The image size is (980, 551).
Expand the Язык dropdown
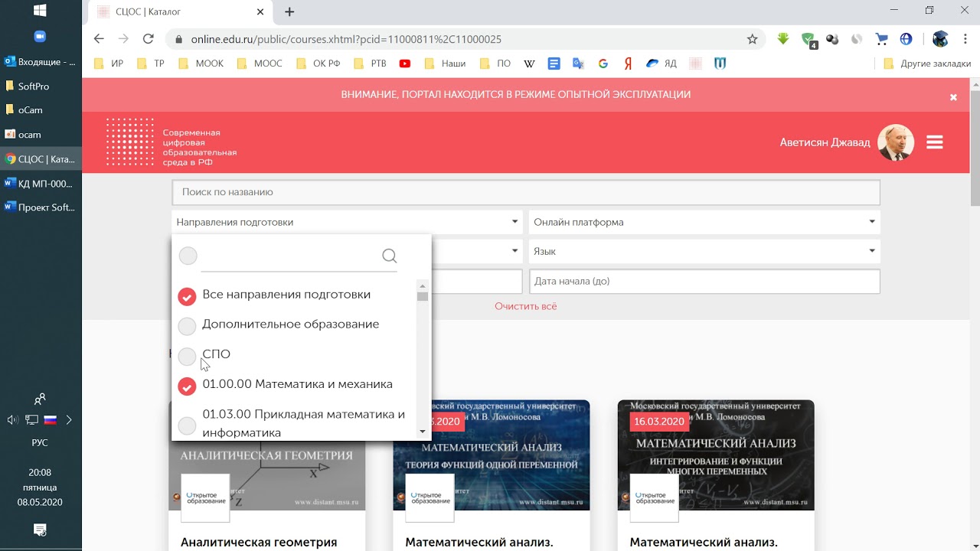tap(704, 251)
